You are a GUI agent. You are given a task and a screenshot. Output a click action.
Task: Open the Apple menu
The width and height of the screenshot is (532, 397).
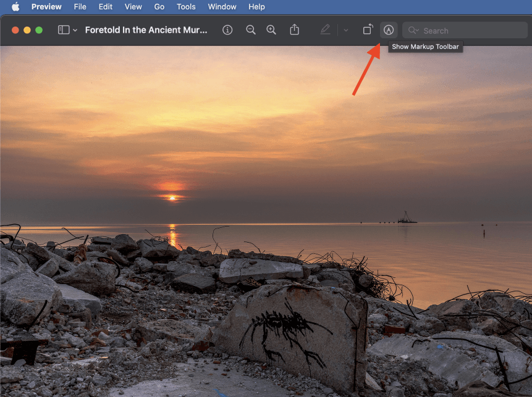[15, 6]
